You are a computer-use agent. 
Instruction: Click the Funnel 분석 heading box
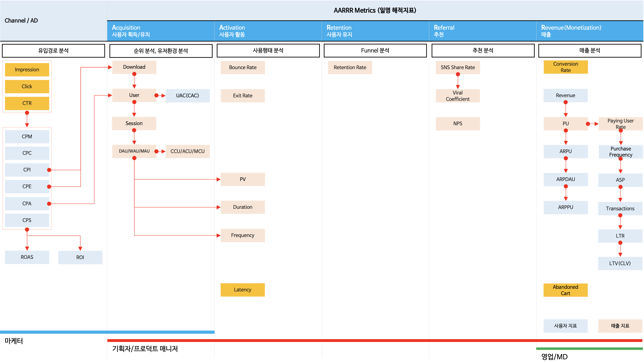pos(375,51)
